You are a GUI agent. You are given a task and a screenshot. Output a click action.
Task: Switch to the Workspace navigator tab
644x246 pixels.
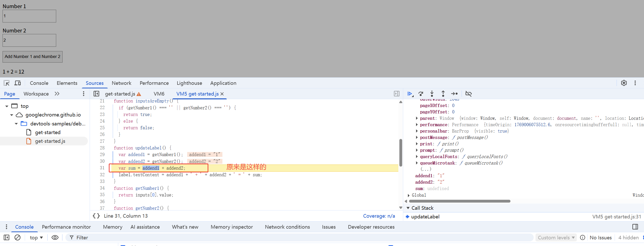point(36,94)
